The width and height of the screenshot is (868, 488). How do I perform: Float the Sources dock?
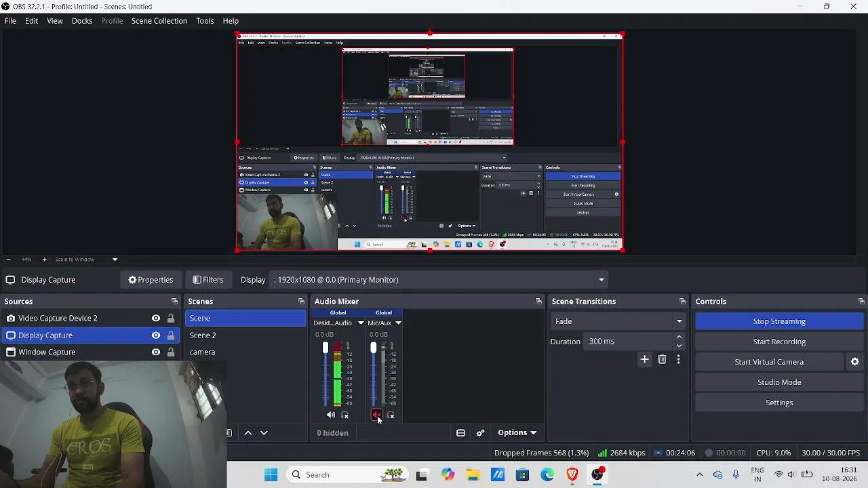174,302
